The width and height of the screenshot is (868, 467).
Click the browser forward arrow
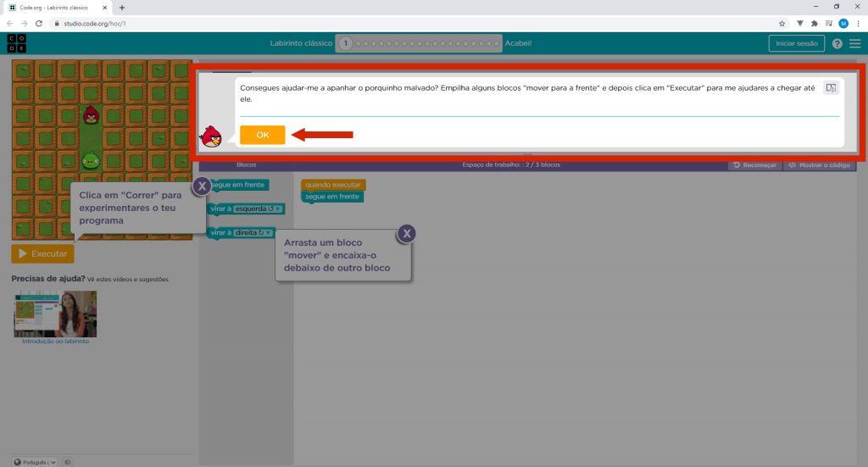(x=24, y=23)
